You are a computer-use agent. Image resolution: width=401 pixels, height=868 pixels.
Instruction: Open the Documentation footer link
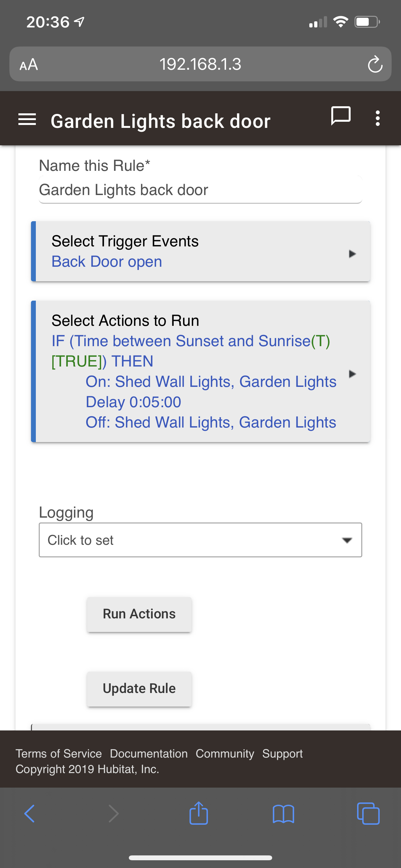(149, 753)
